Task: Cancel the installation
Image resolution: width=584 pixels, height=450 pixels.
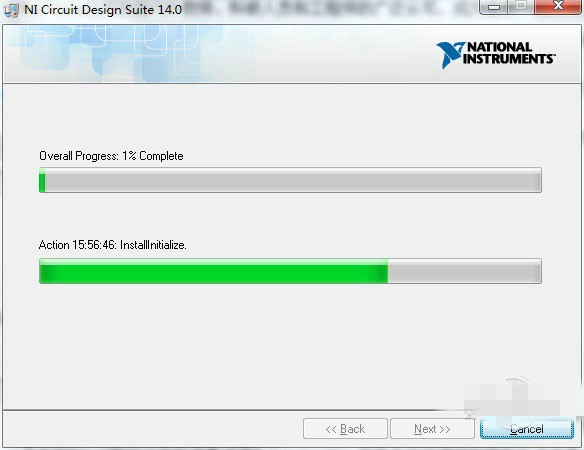Action: pyautogui.click(x=527, y=429)
